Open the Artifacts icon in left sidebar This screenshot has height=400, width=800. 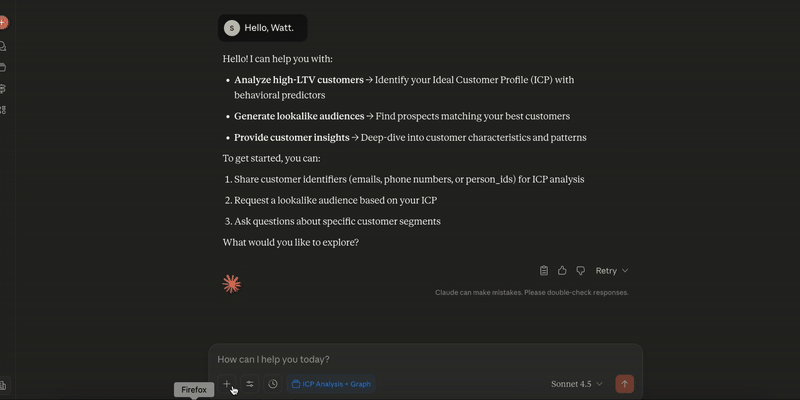tap(3, 89)
